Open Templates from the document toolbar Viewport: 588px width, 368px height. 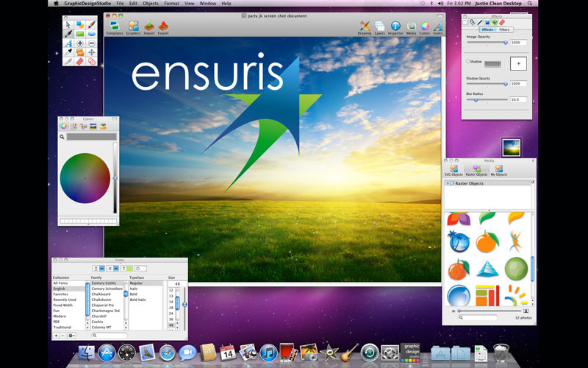pos(115,28)
